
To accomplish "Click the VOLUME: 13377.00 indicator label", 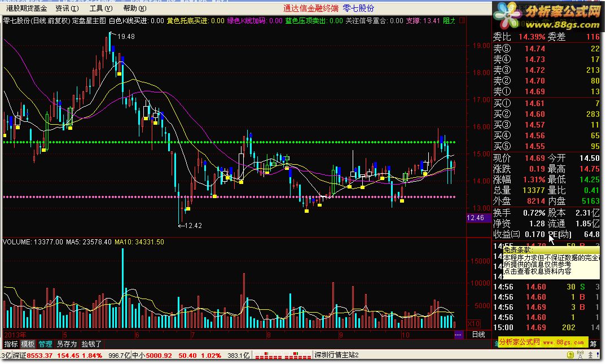I will tap(33, 242).
